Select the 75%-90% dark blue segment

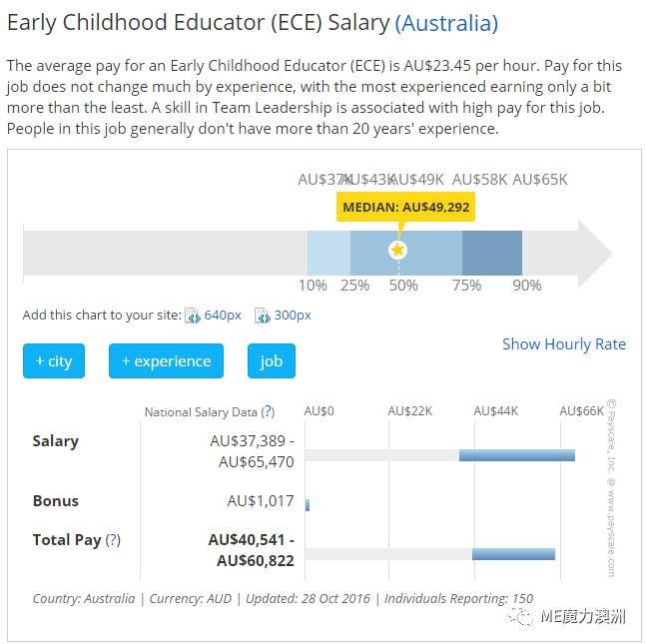tap(492, 253)
